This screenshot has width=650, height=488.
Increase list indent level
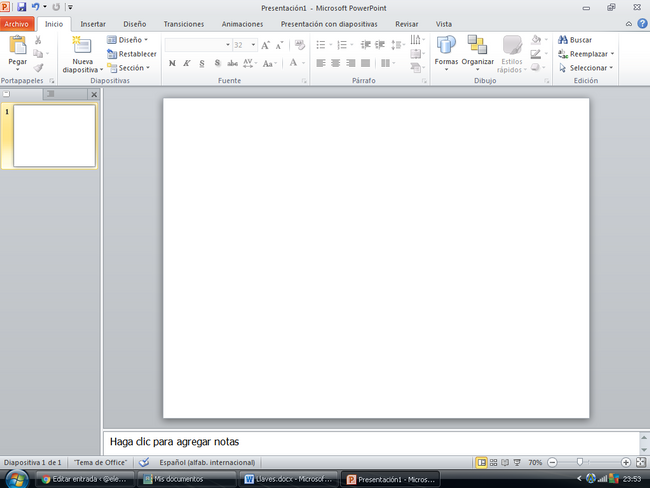click(x=380, y=45)
